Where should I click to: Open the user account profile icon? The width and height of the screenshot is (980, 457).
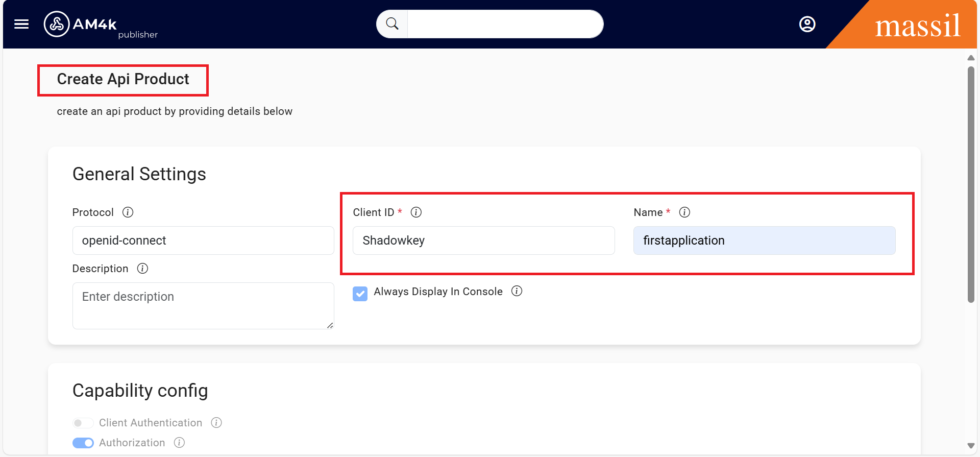pyautogui.click(x=807, y=24)
